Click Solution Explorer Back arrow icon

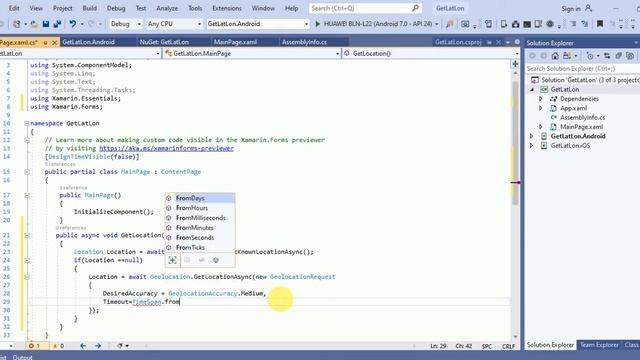point(532,56)
